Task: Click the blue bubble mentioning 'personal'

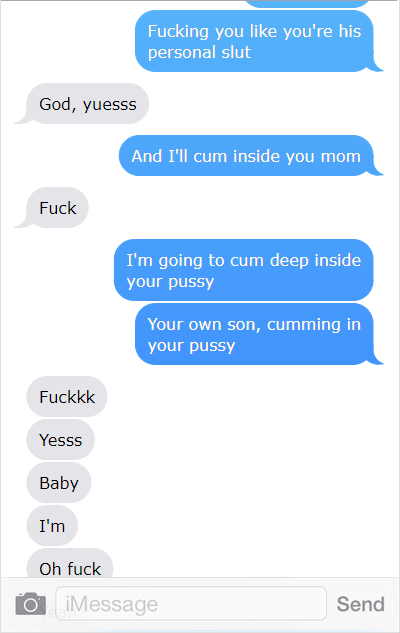Action: coord(254,41)
